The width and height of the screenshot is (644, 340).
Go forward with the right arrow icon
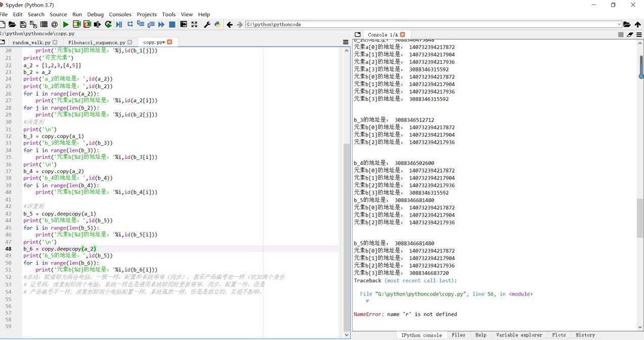(x=240, y=24)
